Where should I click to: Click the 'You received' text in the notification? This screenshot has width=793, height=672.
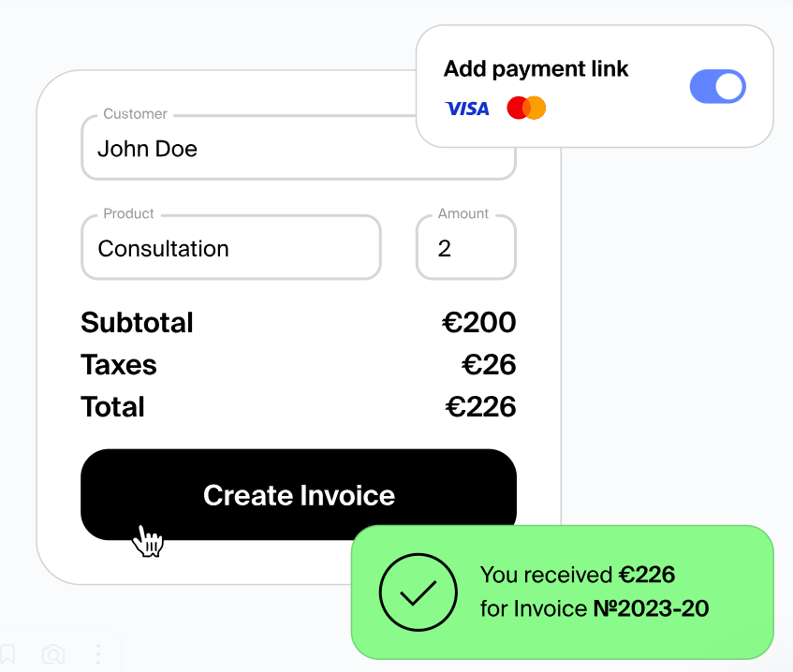[547, 576]
